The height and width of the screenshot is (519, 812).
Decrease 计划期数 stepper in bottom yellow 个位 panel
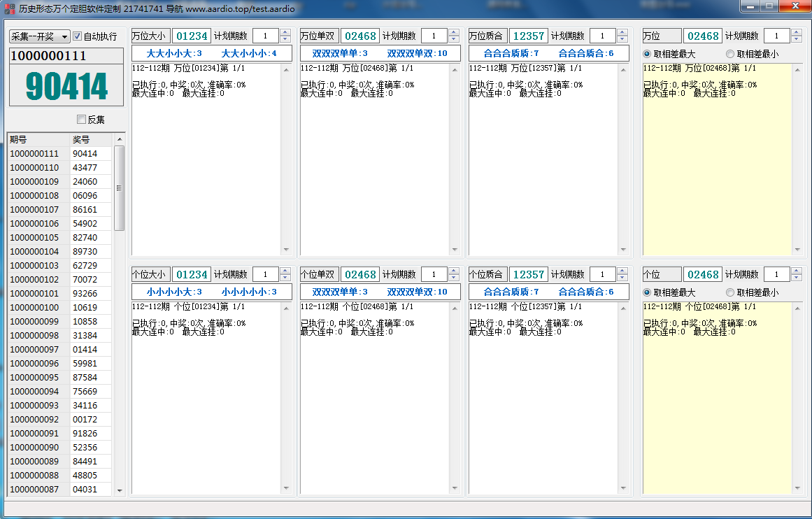point(797,278)
